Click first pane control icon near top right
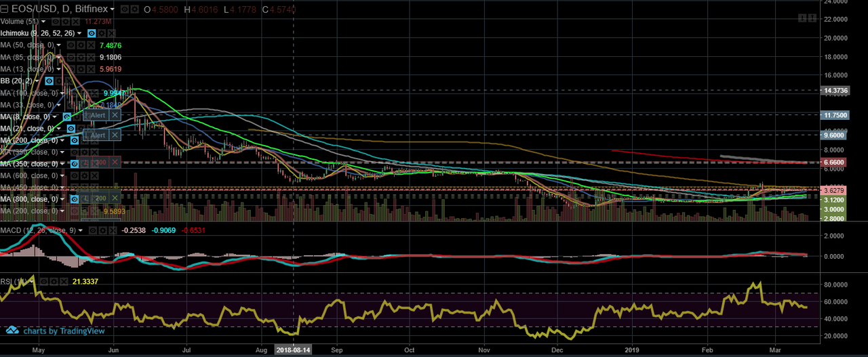The width and height of the screenshot is (868, 357). [802, 18]
